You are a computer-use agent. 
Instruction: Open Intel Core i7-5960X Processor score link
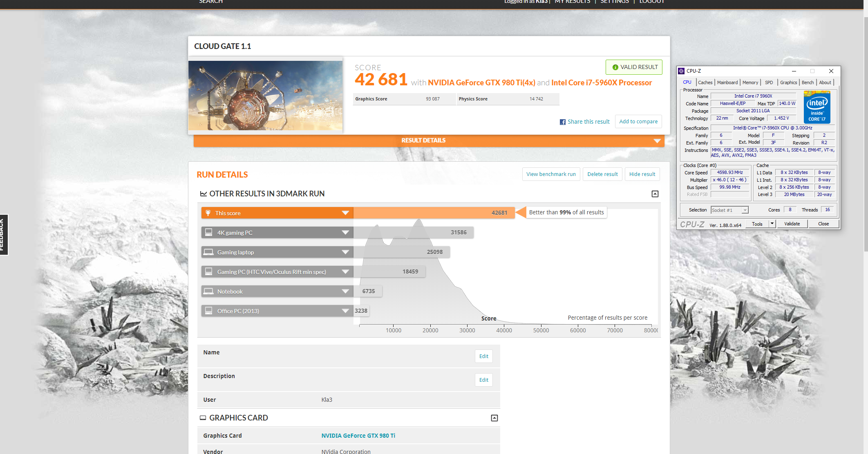(602, 83)
